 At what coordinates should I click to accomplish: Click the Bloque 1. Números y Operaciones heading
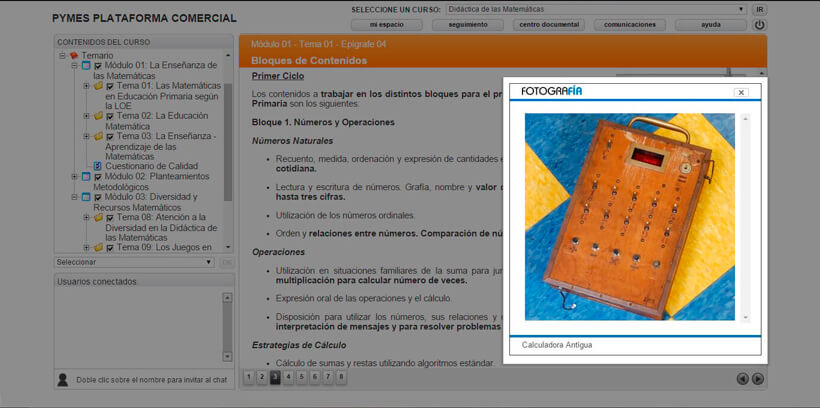323,122
